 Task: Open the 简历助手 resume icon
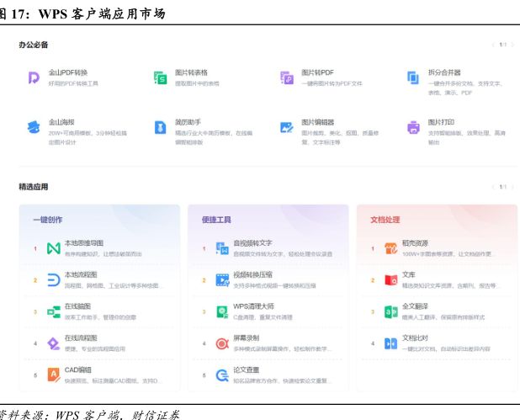160,127
